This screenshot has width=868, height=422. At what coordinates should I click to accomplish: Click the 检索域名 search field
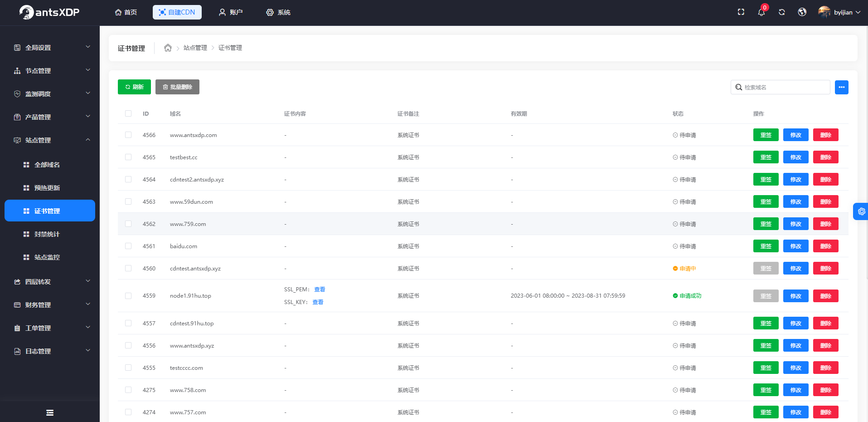point(781,87)
